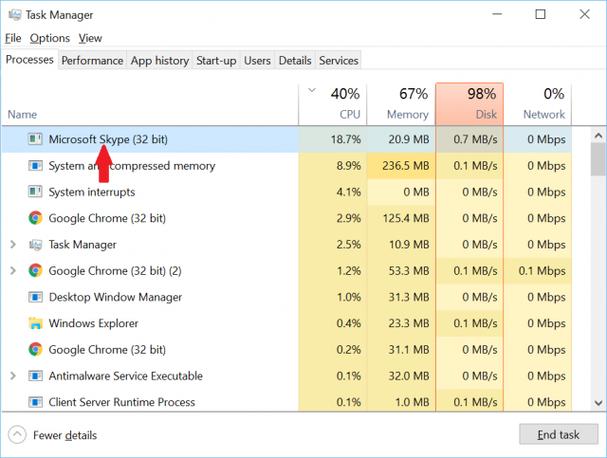Select the Windows Explorer process name
607x458 pixels.
93,323
